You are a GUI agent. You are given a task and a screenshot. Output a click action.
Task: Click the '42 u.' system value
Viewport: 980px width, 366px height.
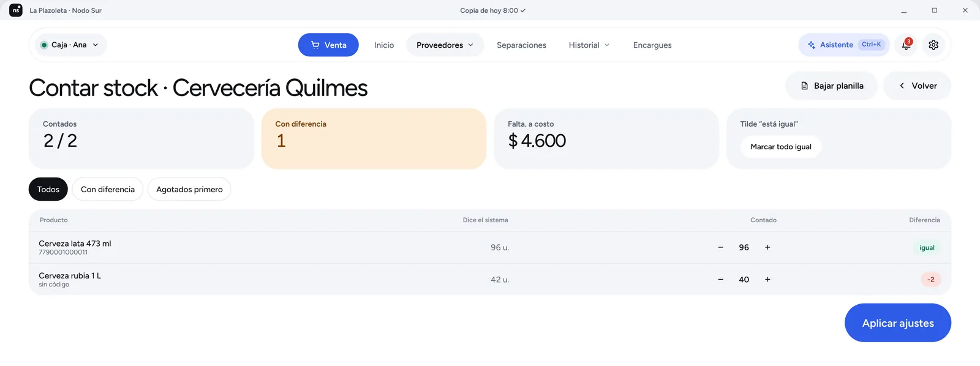coord(500,279)
